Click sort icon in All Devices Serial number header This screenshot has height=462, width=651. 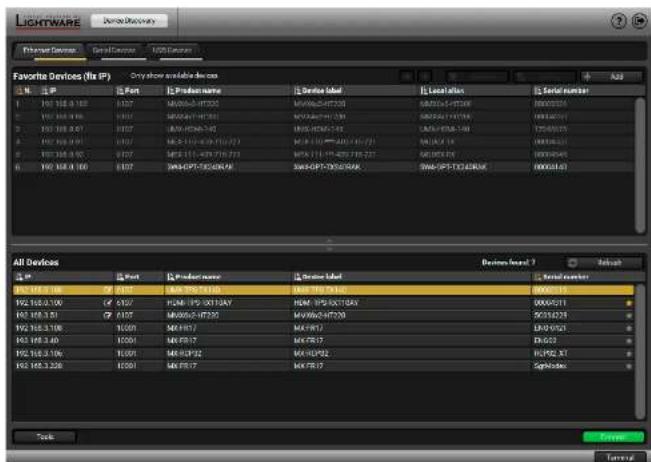tap(538, 277)
